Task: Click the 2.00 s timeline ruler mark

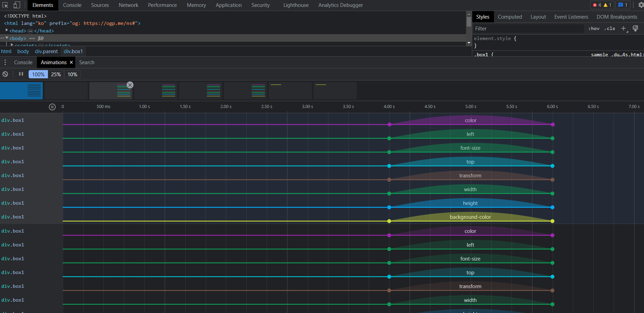Action: click(226, 107)
